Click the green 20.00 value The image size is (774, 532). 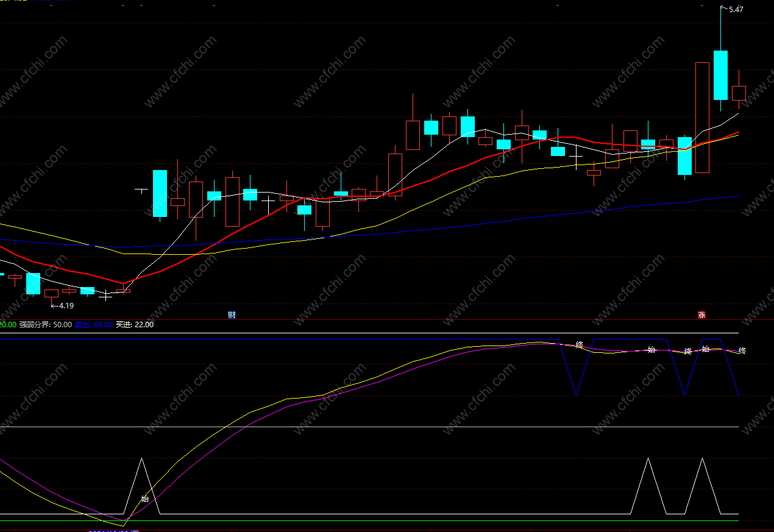[x=8, y=325]
